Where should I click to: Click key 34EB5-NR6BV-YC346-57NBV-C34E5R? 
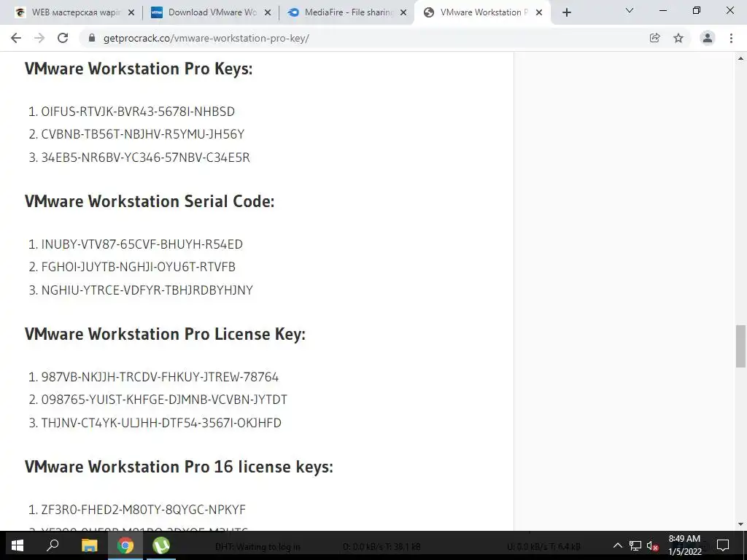click(x=146, y=157)
